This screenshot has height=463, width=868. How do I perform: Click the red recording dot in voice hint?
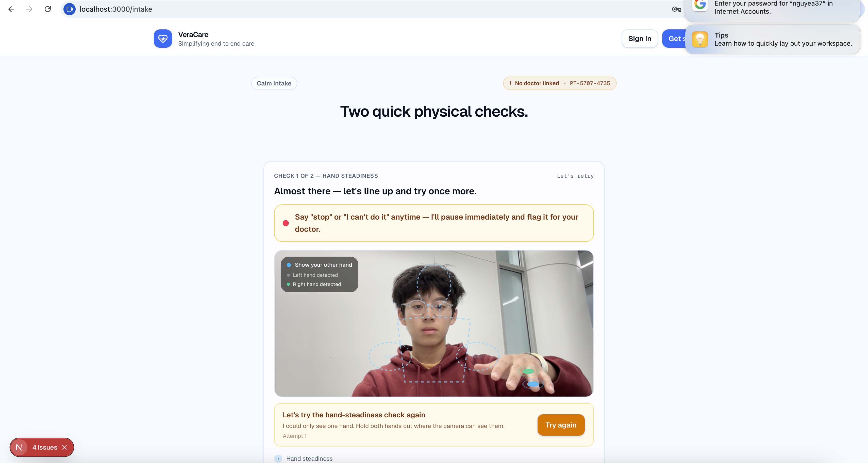[x=286, y=223]
